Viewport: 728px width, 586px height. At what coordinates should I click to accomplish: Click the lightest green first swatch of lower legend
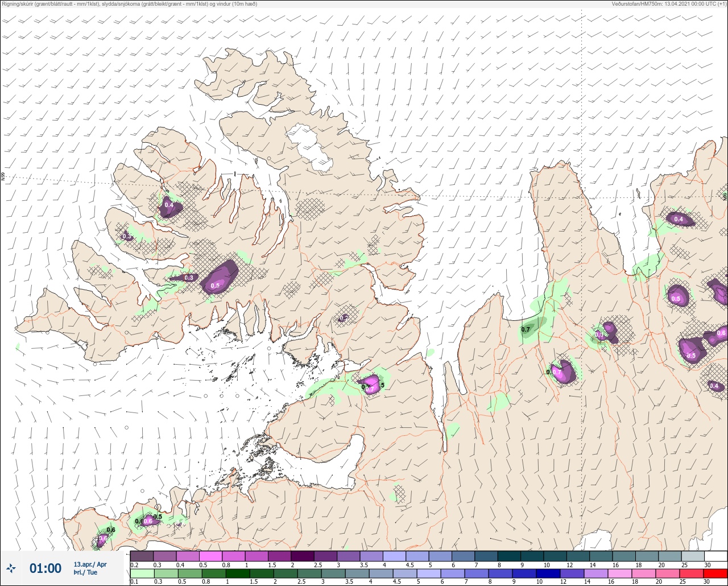(142, 573)
